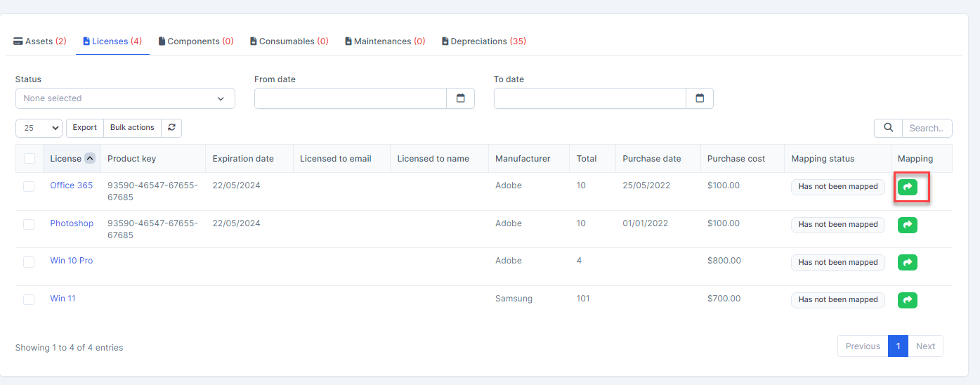Open the Bulk actions dropdown
The image size is (980, 385).
coord(132,128)
